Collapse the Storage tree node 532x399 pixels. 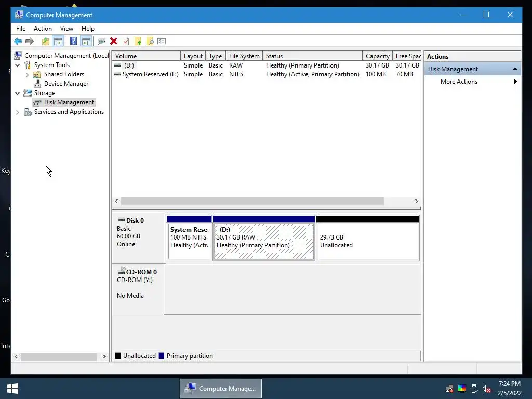point(18,94)
